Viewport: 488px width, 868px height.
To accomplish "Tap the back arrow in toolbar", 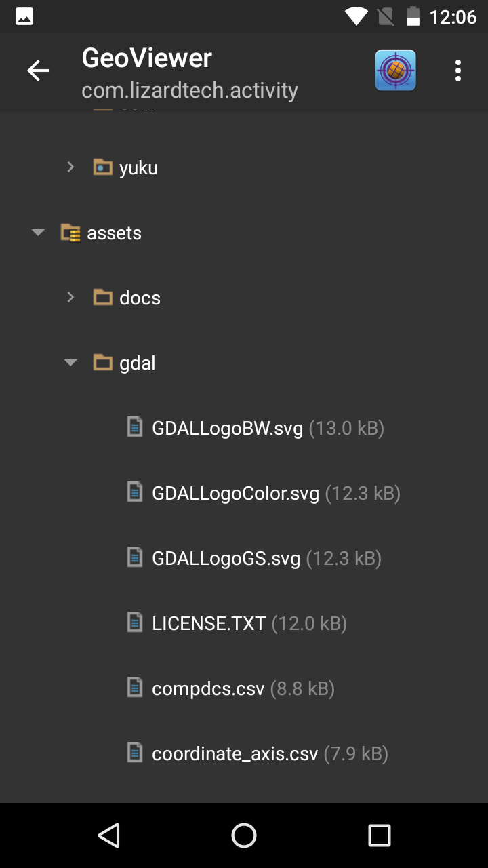I will tap(38, 71).
